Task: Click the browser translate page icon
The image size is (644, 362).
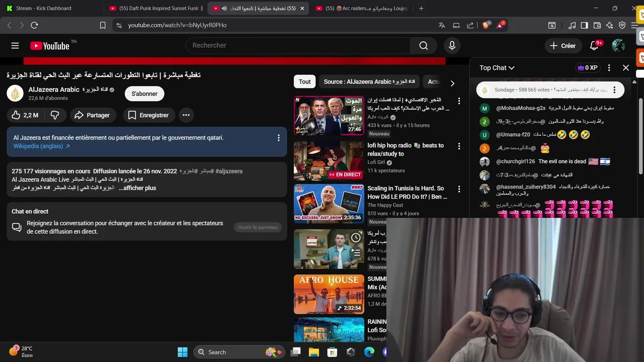Action: [442, 25]
